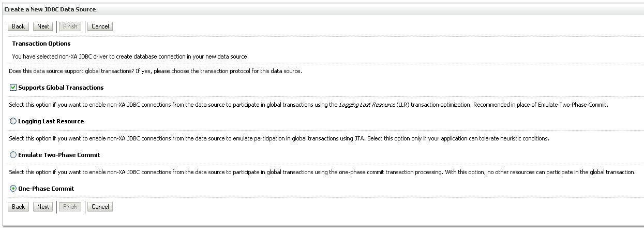Abort using the bottom Cancel button
644x228 pixels.
[x=100, y=207]
